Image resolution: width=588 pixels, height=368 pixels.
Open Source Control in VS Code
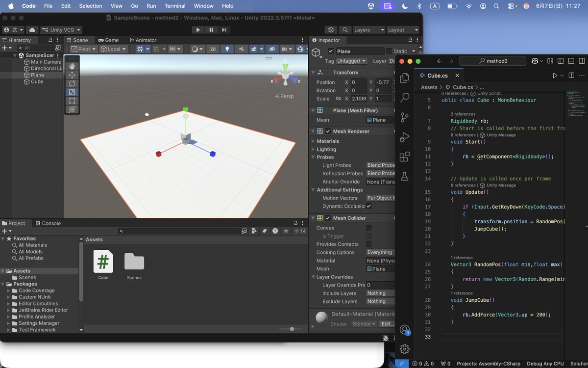[x=405, y=117]
